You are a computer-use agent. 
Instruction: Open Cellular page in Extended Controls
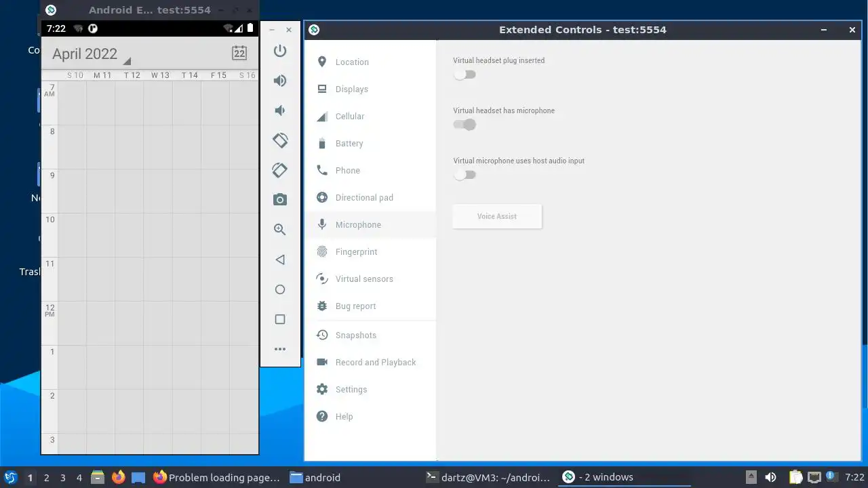(370, 116)
